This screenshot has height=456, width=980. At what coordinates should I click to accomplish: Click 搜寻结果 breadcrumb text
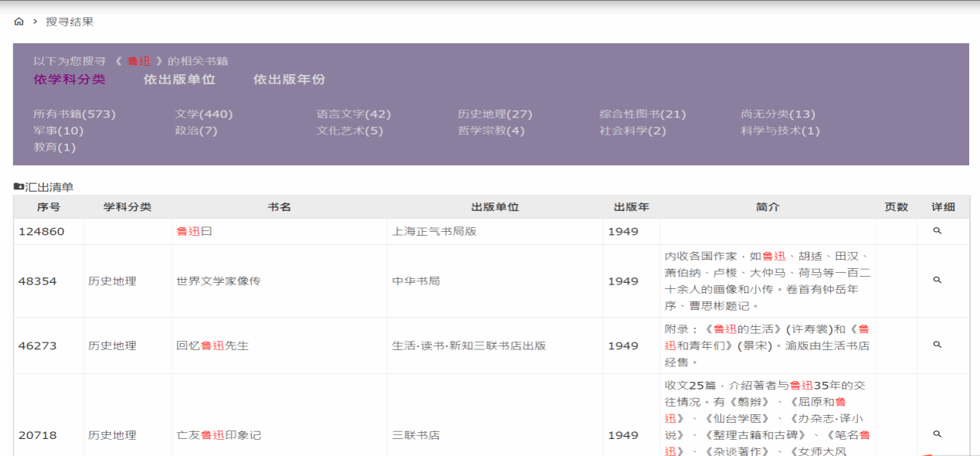coord(70,22)
